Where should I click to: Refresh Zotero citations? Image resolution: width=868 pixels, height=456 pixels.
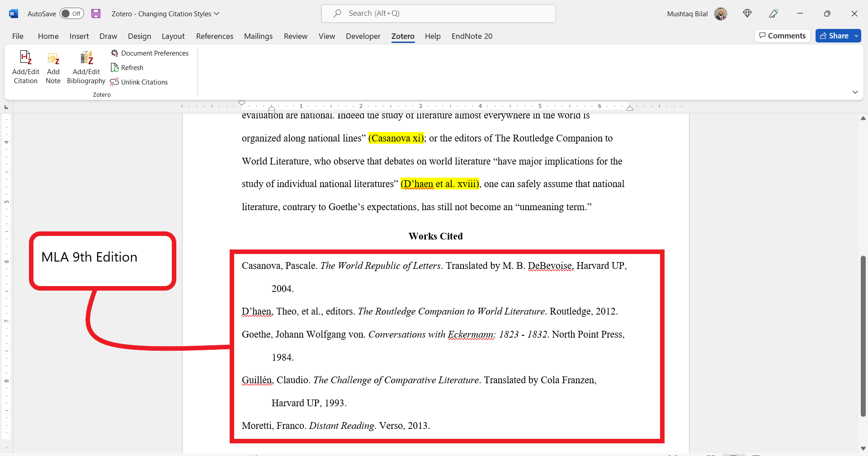(127, 67)
